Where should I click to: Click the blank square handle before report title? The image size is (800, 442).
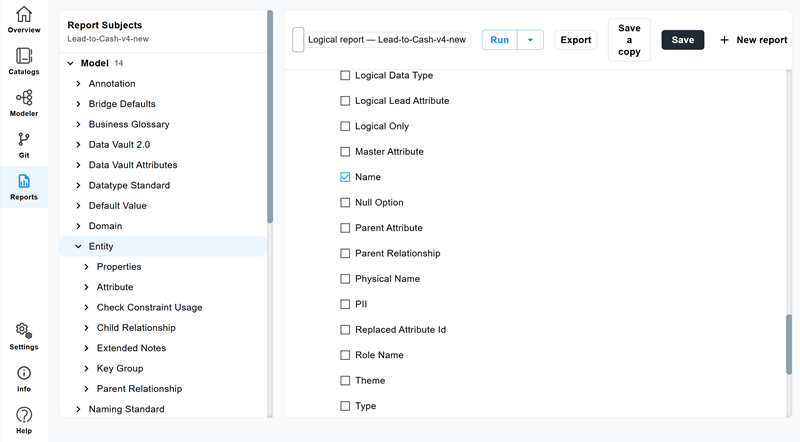coord(298,40)
